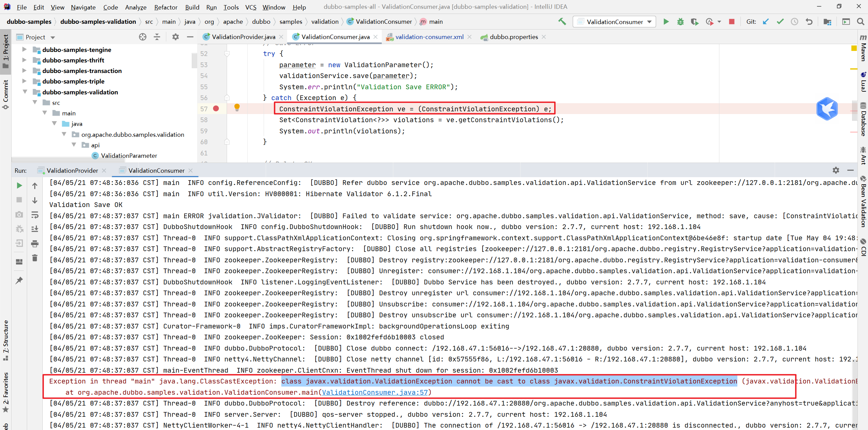Run with coverage icon

coord(695,22)
